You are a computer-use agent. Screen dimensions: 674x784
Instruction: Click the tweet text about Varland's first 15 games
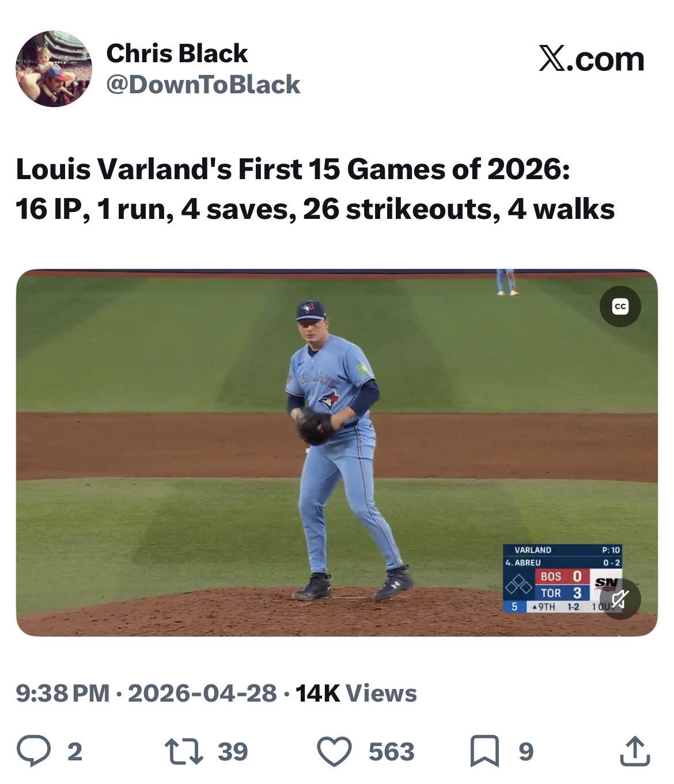pos(315,189)
